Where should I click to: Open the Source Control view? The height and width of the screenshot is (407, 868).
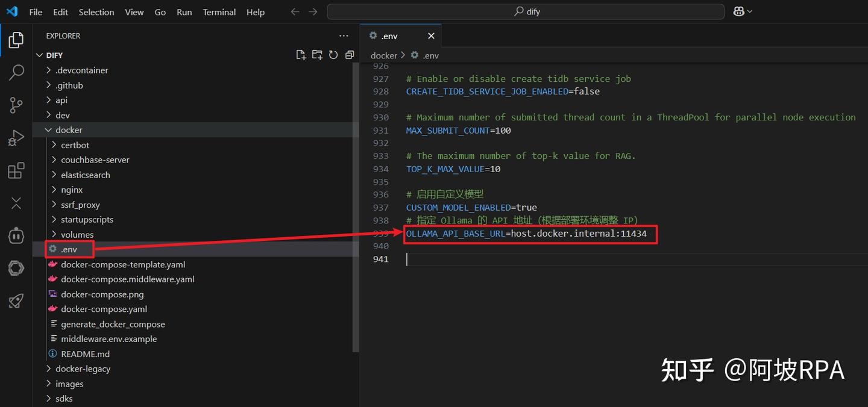16,105
